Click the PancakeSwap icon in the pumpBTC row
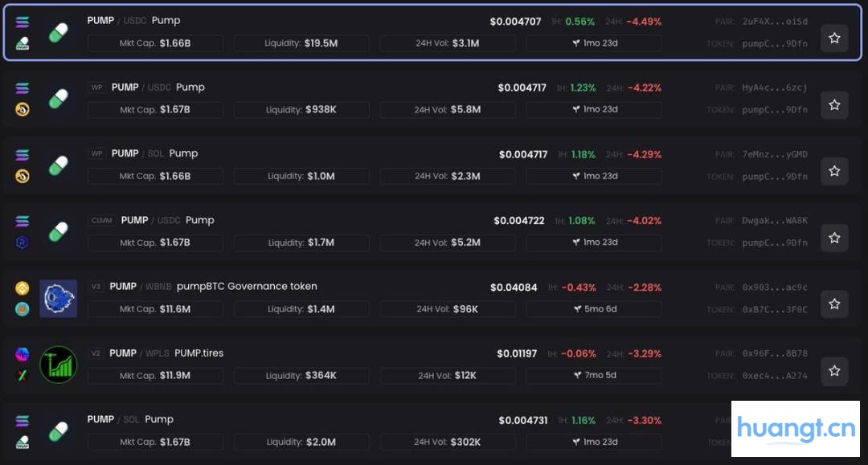Screen dimensions: 868x465 [23, 309]
